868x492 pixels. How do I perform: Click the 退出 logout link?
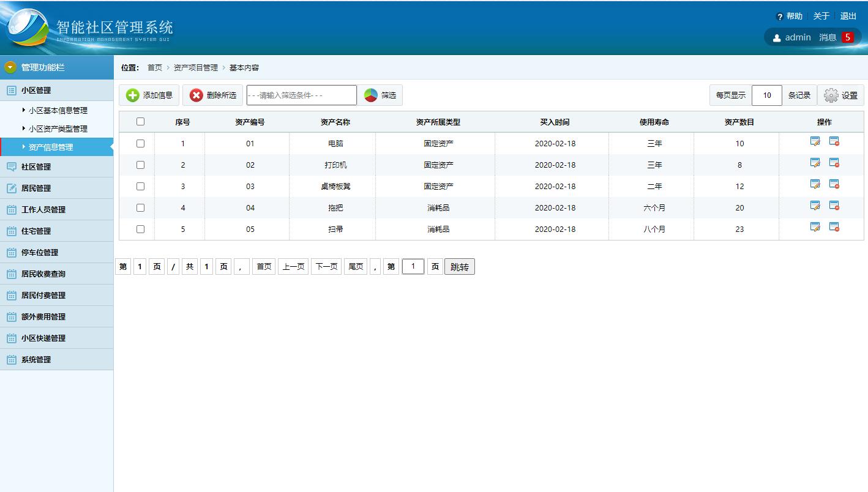tap(848, 16)
